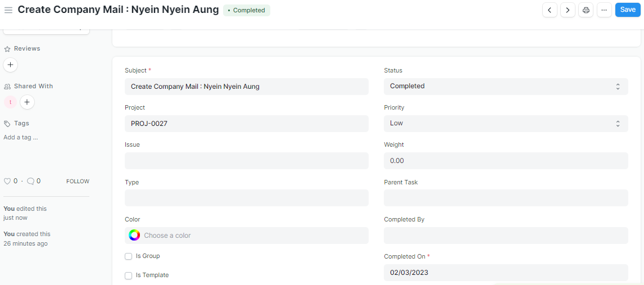Image resolution: width=644 pixels, height=285 pixels.
Task: Like this document with heart icon
Action: click(7, 181)
